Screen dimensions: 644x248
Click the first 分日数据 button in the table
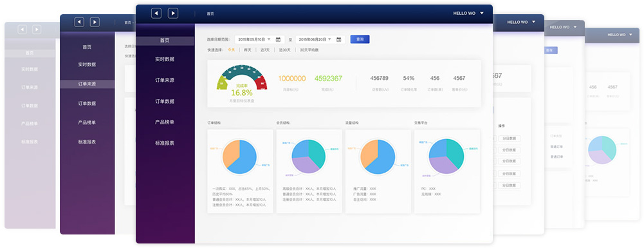(x=510, y=138)
